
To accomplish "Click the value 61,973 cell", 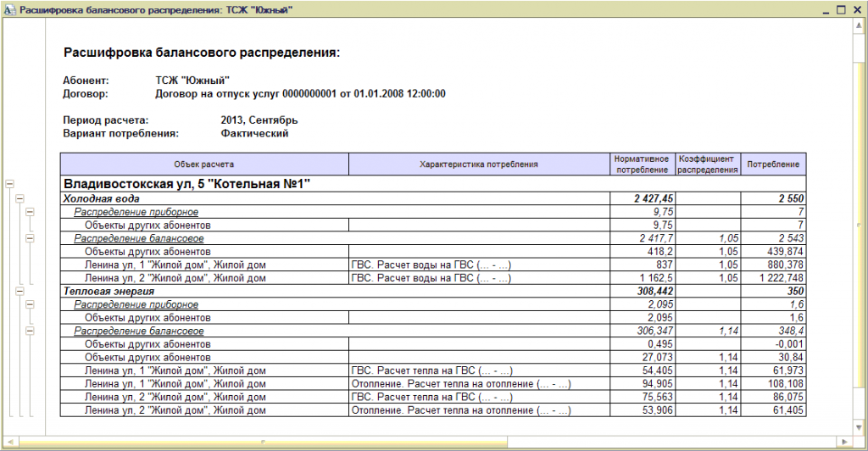I will click(x=773, y=370).
